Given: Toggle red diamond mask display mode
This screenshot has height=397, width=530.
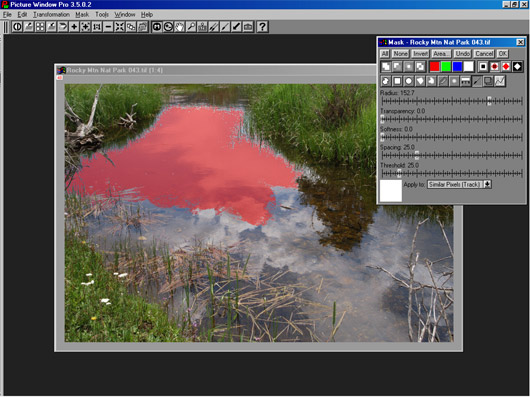Looking at the screenshot, I should [506, 67].
